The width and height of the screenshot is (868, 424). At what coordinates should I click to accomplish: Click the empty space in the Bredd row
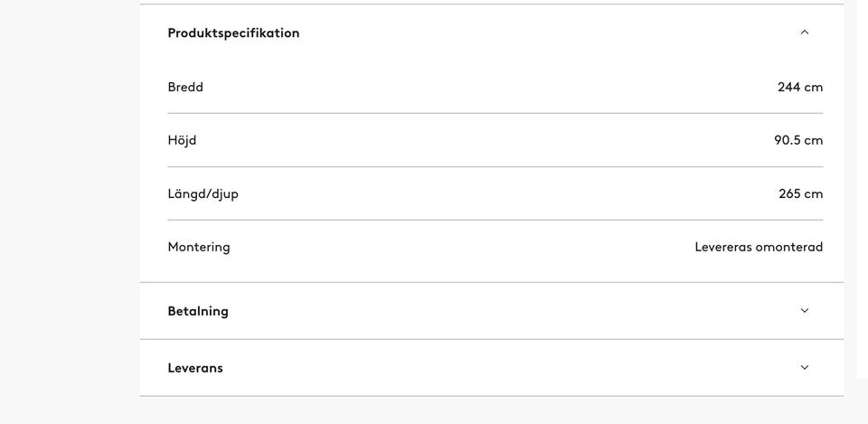(x=488, y=87)
